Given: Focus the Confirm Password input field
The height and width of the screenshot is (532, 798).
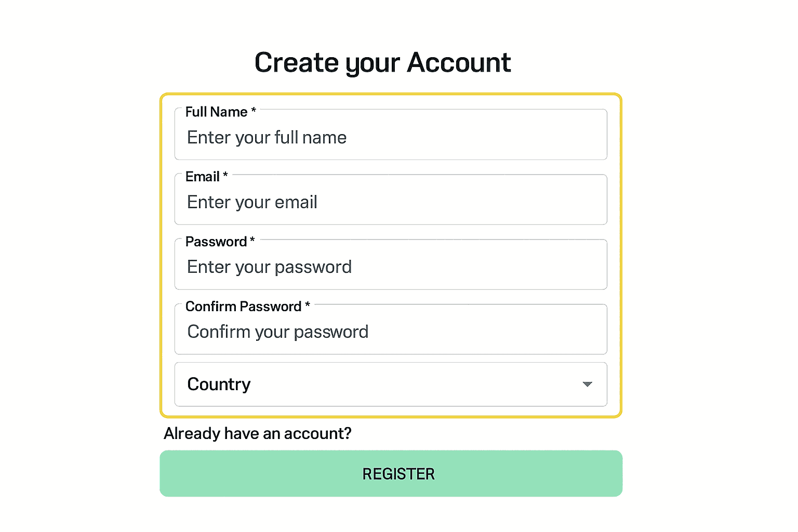Looking at the screenshot, I should click(x=468, y=332).
